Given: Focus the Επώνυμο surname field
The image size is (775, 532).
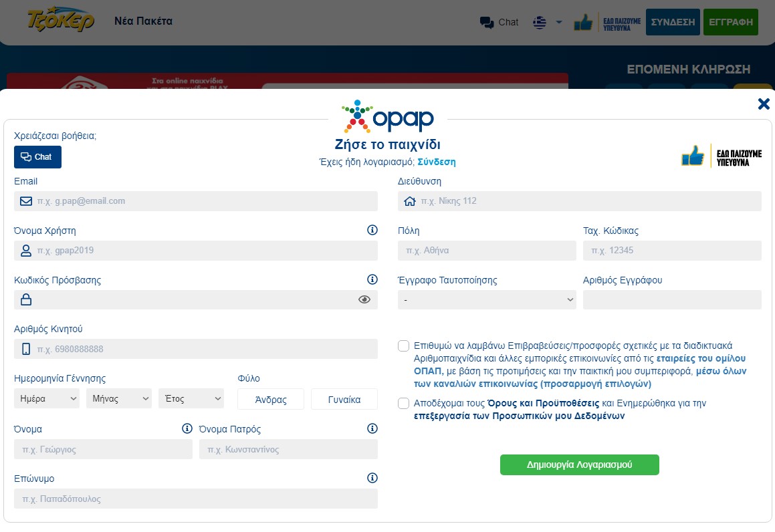Looking at the screenshot, I should coord(196,499).
